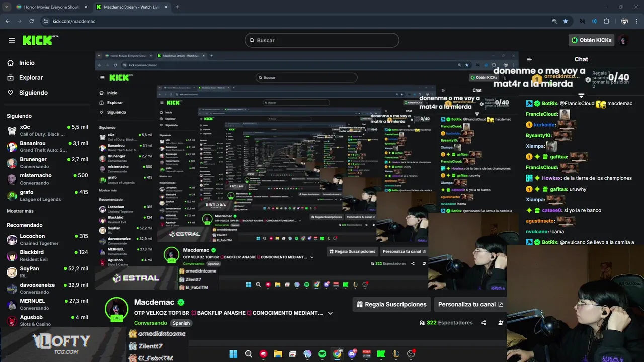Open Siguiendo in the sidebar
The width and height of the screenshot is (644, 362).
click(x=33, y=93)
